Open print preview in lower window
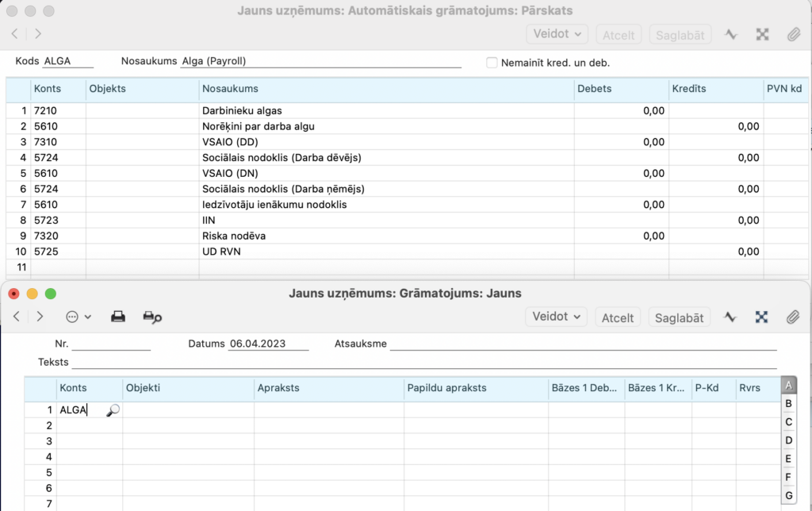Screen dimensions: 812x511 [x=151, y=317]
